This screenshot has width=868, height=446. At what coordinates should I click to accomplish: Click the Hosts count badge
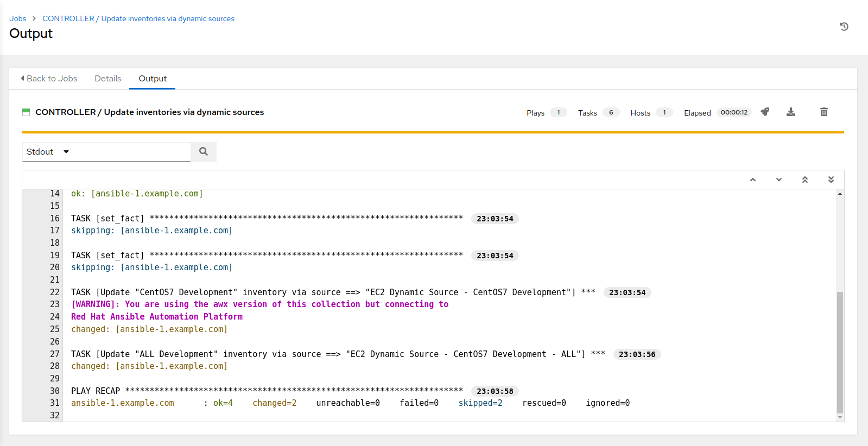(664, 112)
